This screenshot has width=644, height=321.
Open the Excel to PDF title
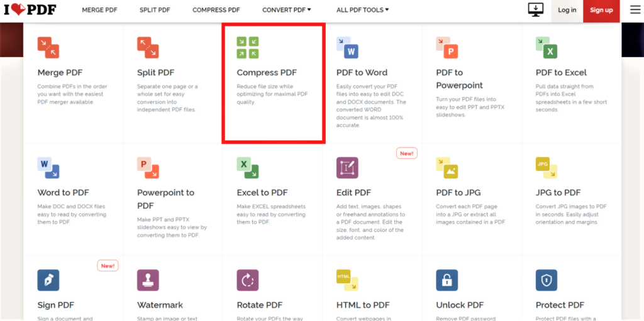click(262, 192)
